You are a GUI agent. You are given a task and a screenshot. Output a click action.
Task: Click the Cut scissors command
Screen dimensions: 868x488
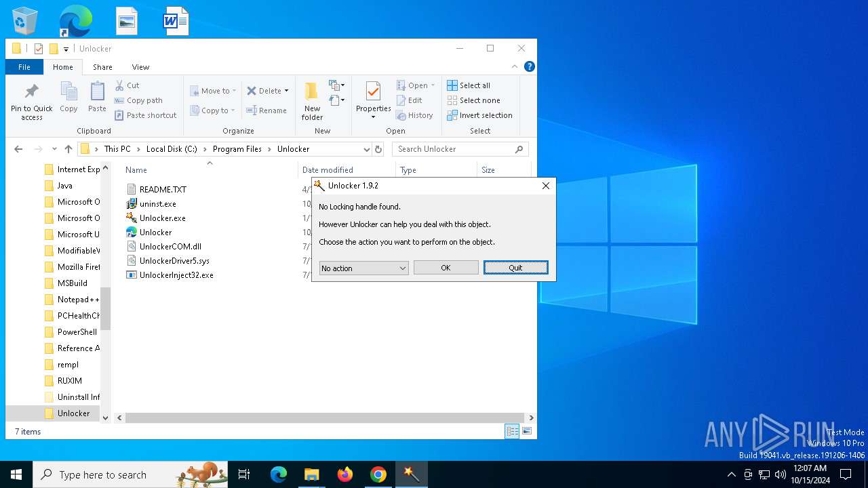(127, 85)
